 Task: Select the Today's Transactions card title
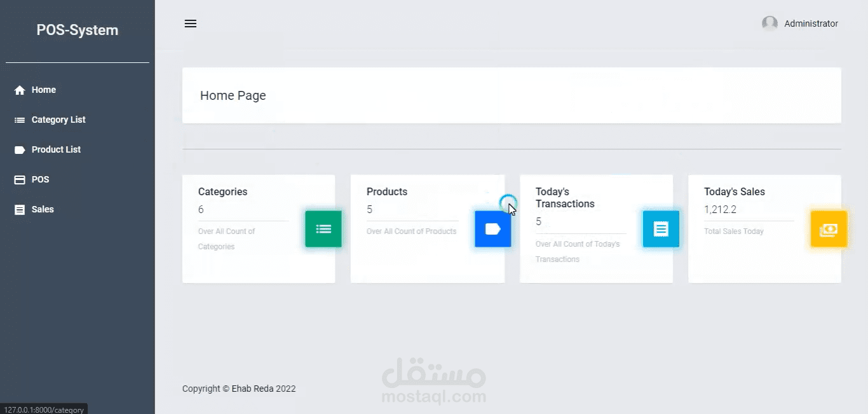click(x=565, y=198)
